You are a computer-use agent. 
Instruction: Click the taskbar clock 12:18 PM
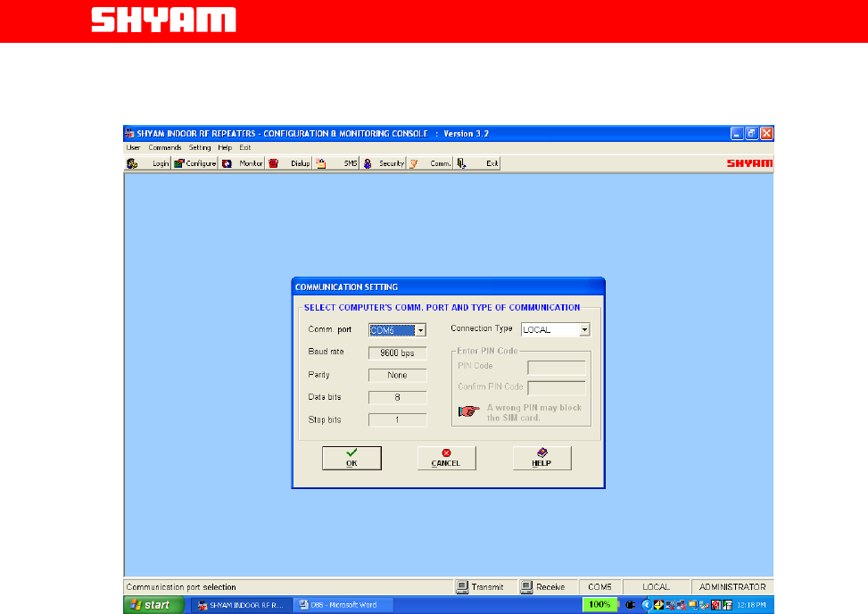(751, 605)
